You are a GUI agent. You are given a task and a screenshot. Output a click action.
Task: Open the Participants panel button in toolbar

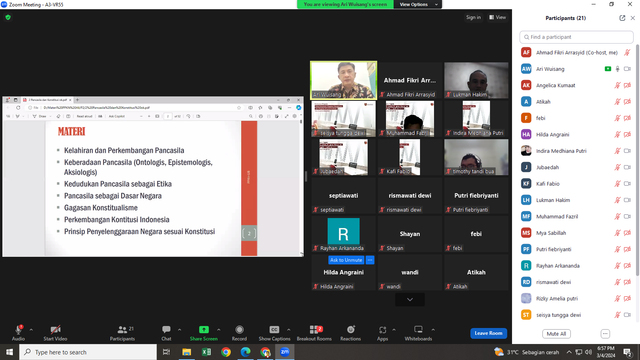tap(122, 332)
